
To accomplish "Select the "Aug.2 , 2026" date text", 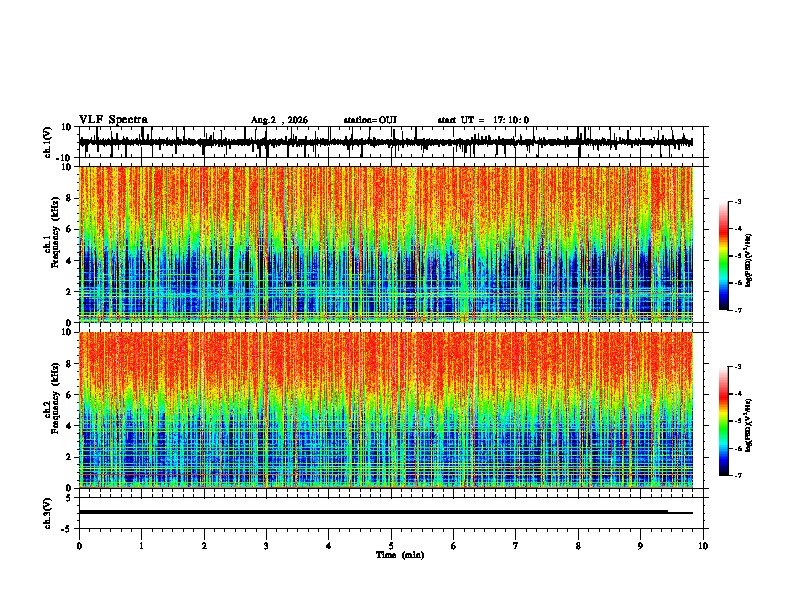I will pos(279,120).
